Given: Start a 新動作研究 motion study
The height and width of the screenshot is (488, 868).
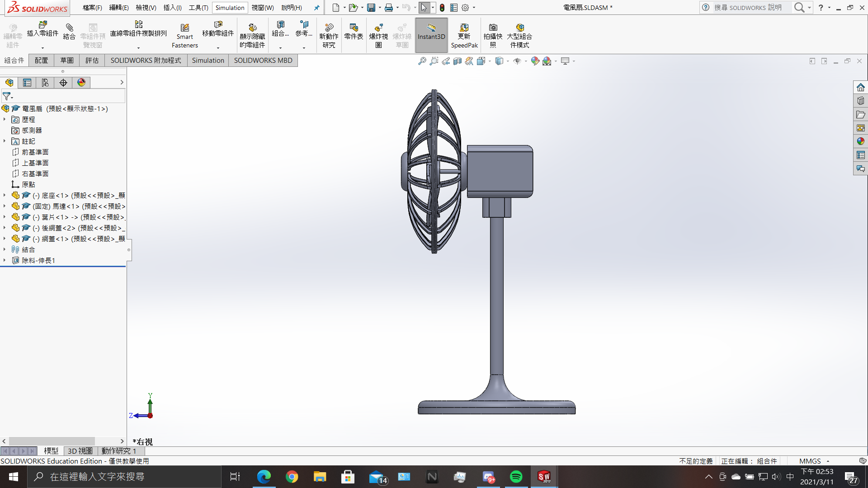Looking at the screenshot, I should pyautogui.click(x=329, y=35).
